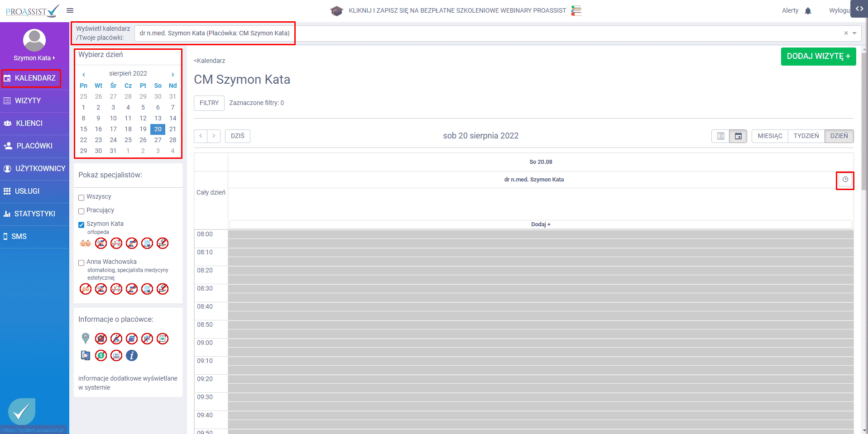Click the 09:00 time slot row

click(x=541, y=343)
